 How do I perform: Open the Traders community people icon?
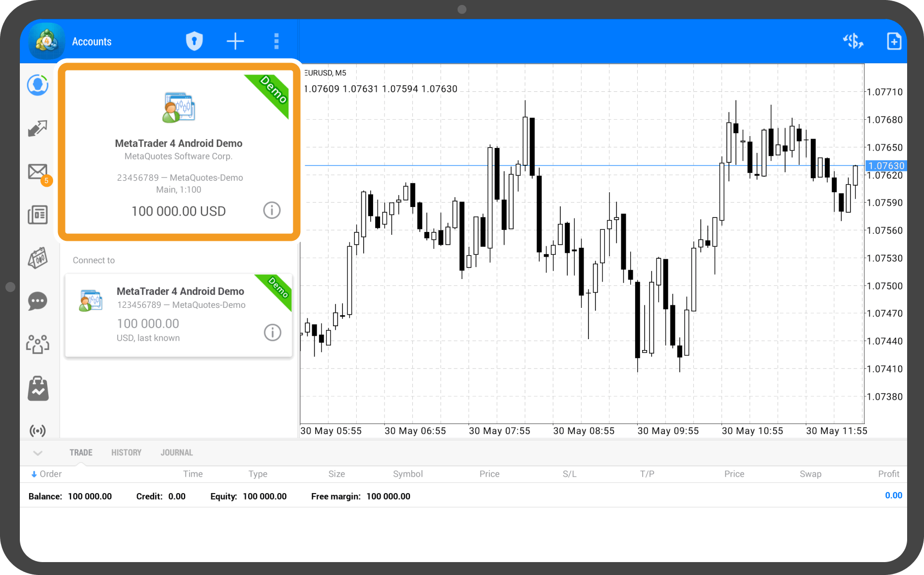point(38,344)
